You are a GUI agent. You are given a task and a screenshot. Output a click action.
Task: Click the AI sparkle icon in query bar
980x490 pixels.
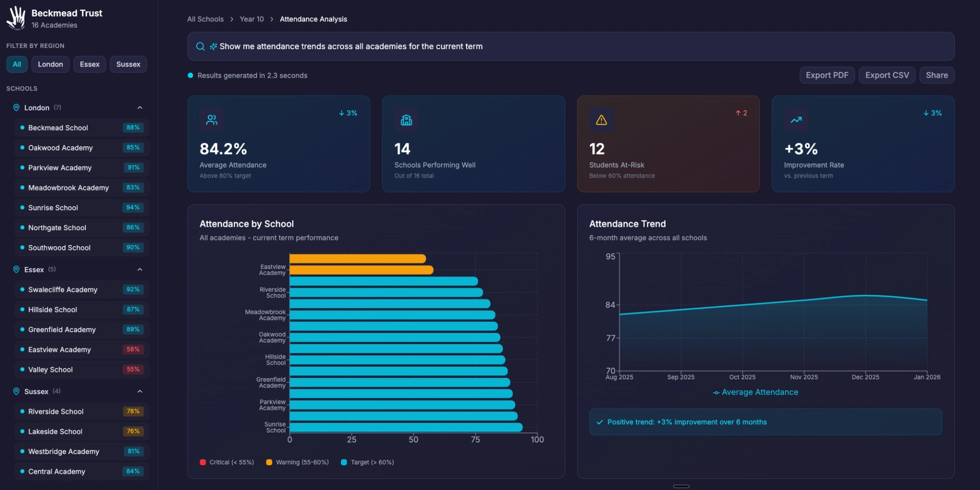[x=213, y=46]
